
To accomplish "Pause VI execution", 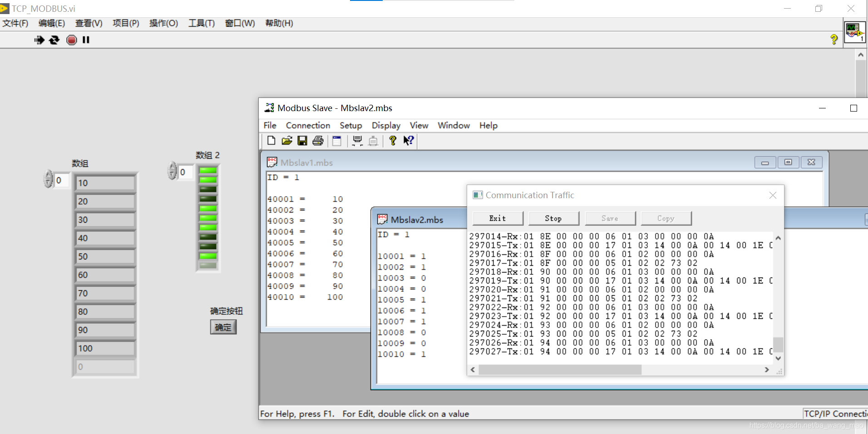I will [x=86, y=40].
